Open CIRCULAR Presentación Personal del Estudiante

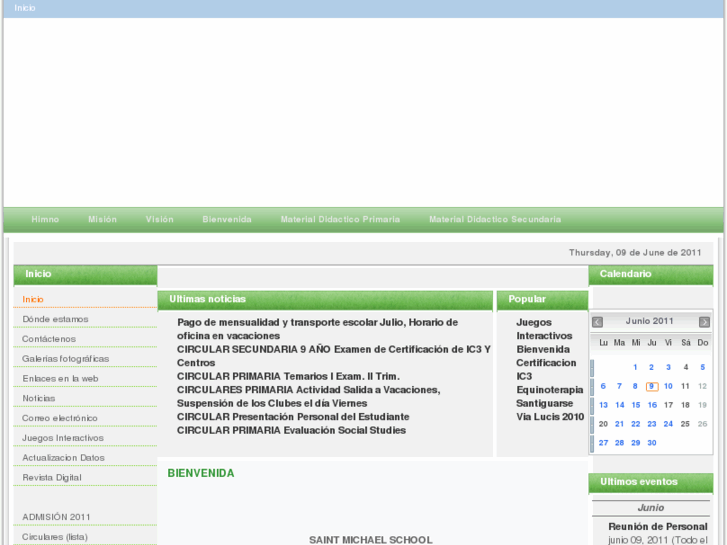point(293,417)
